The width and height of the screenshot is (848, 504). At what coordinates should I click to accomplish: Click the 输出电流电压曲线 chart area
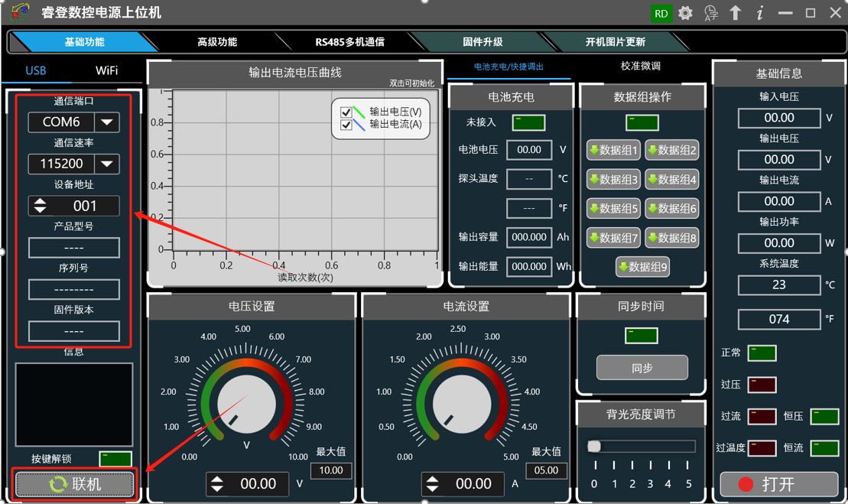click(305, 170)
